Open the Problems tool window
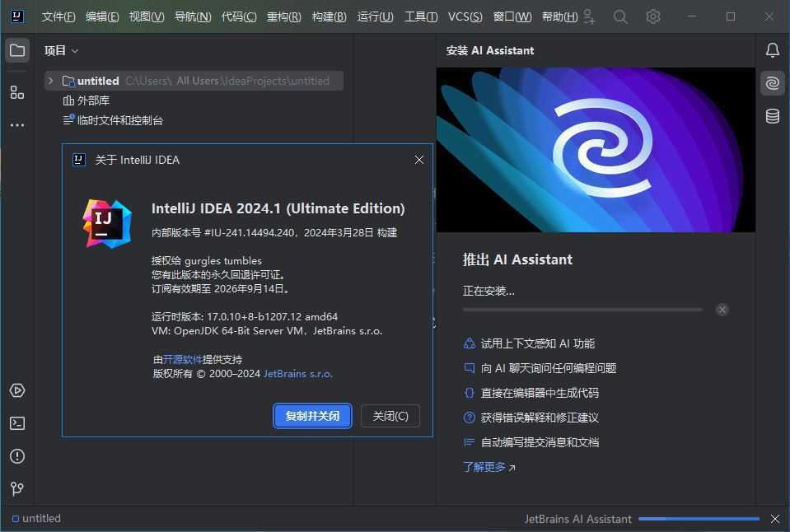The image size is (790, 532). tap(16, 455)
